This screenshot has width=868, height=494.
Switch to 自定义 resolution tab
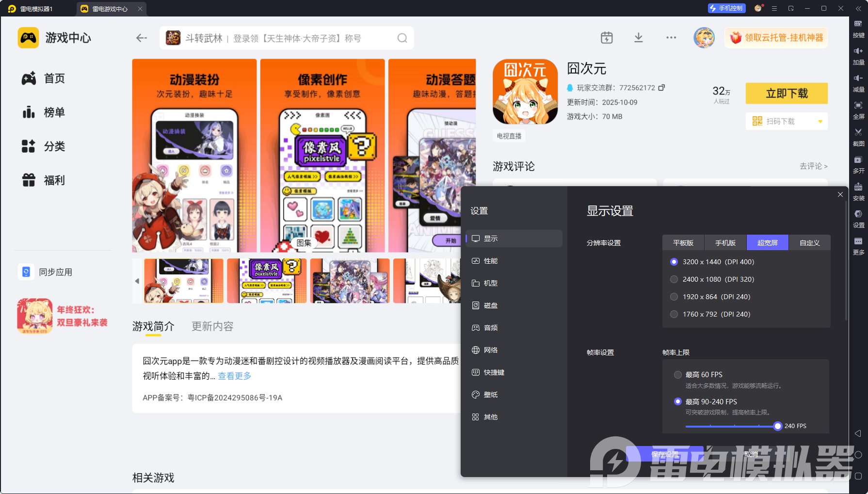[x=810, y=243]
